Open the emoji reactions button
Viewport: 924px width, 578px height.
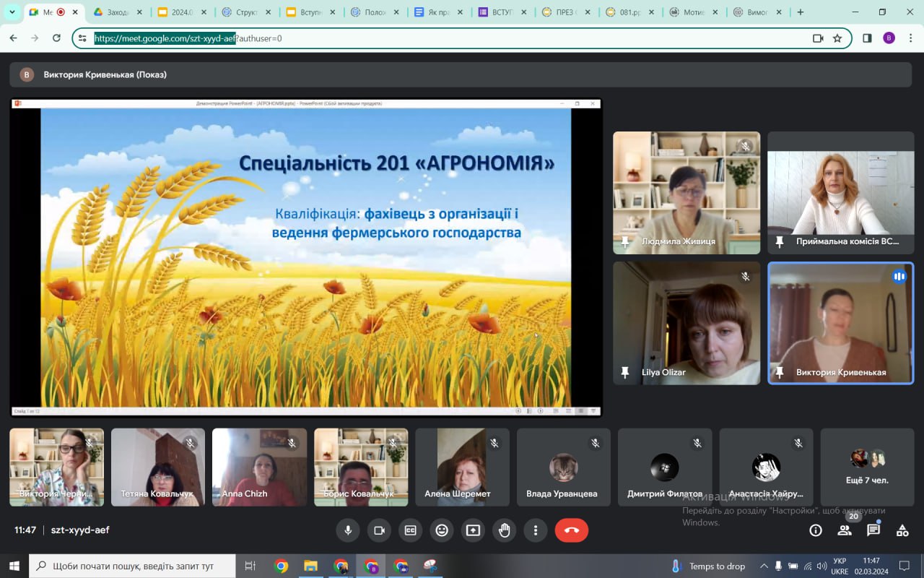(442, 530)
